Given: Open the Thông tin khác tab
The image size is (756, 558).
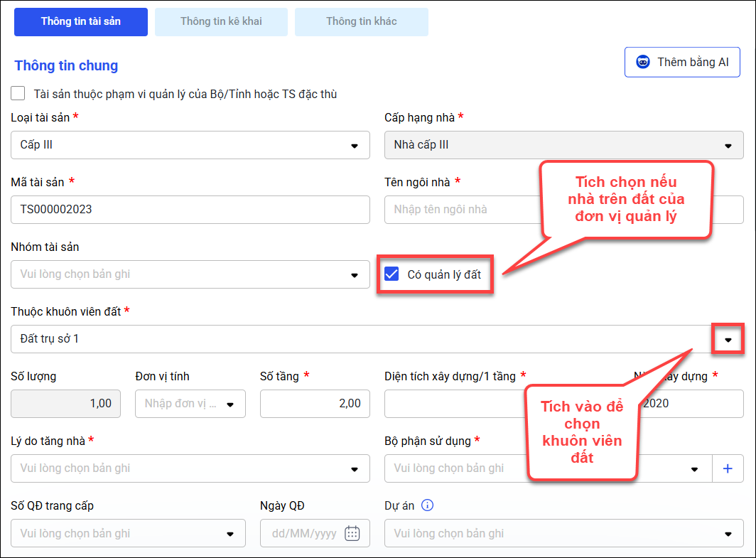Looking at the screenshot, I should point(362,21).
